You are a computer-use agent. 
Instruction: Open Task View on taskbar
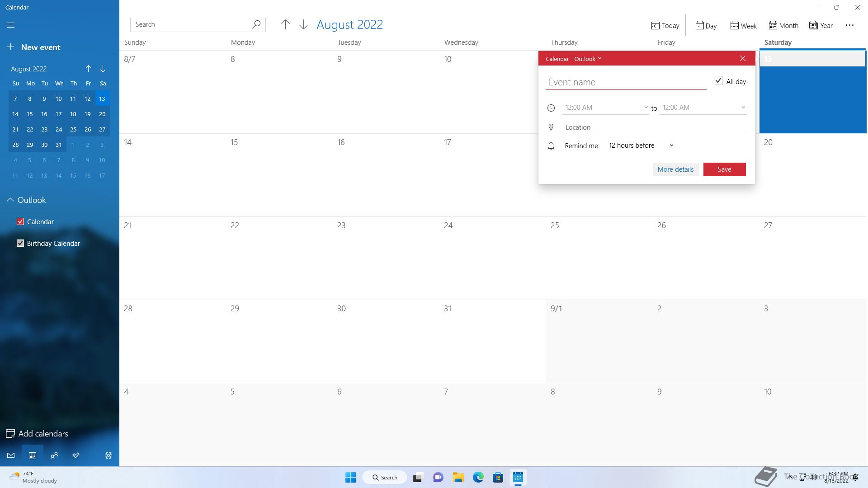point(418,477)
